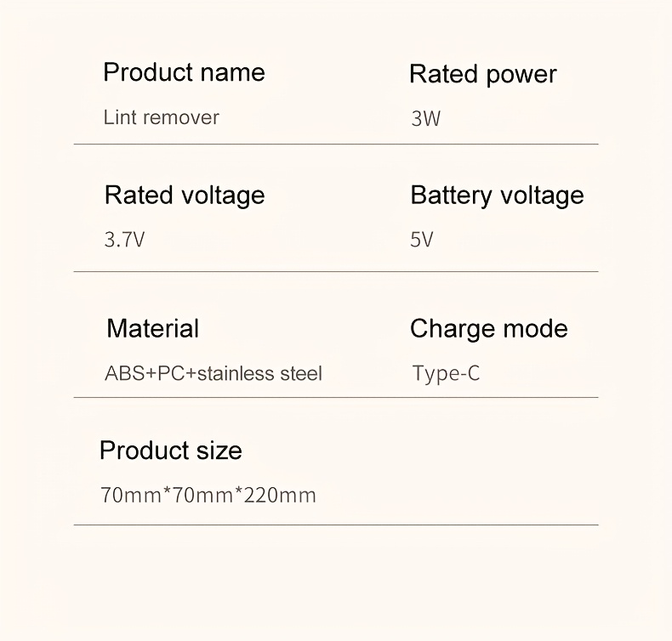Screen dimensions: 672x641
Task: Click divider line below Material row
Action: tap(335, 397)
